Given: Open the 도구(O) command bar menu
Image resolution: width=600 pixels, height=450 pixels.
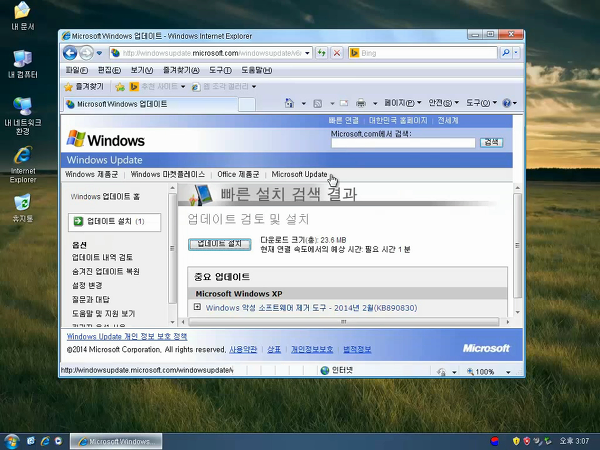Looking at the screenshot, I should click(481, 103).
